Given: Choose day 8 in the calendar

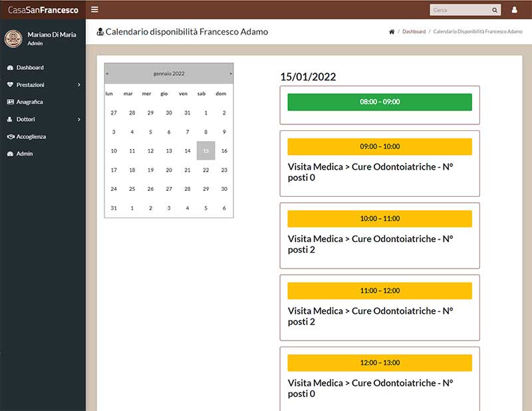Looking at the screenshot, I should click(x=206, y=132).
